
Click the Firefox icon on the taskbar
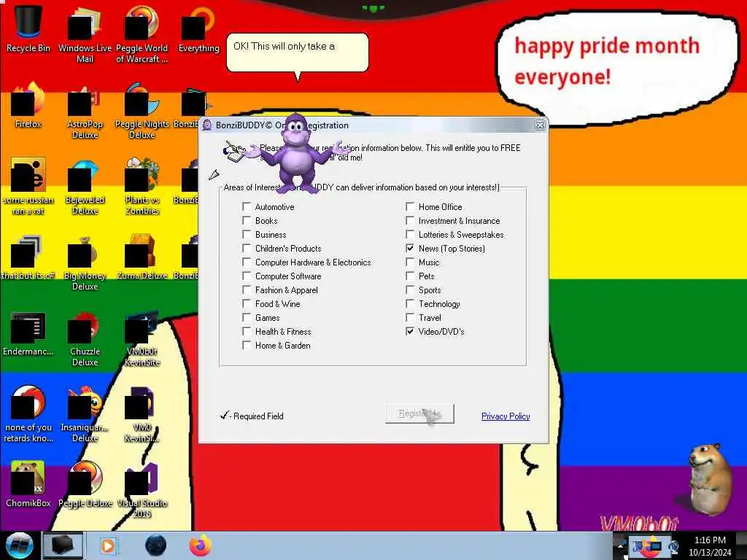pyautogui.click(x=201, y=545)
